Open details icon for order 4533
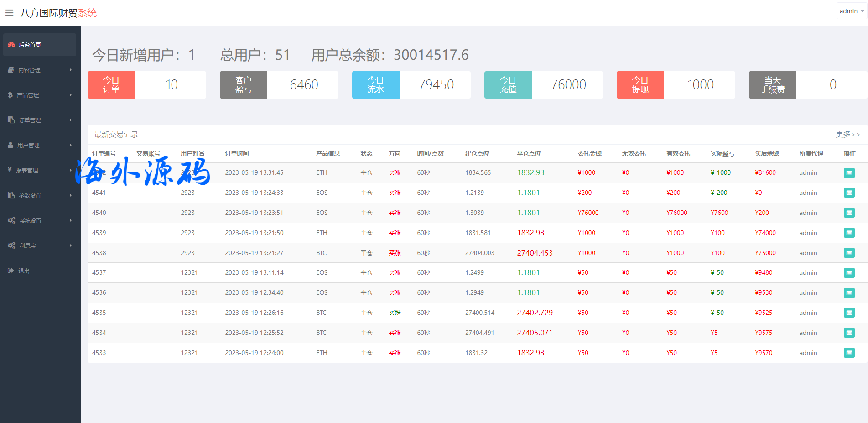The height and width of the screenshot is (423, 868). click(x=849, y=353)
